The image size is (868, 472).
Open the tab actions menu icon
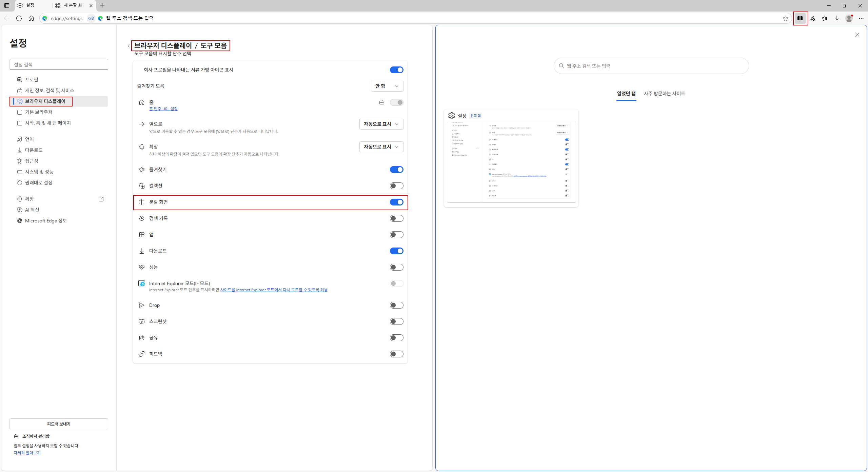(x=7, y=5)
